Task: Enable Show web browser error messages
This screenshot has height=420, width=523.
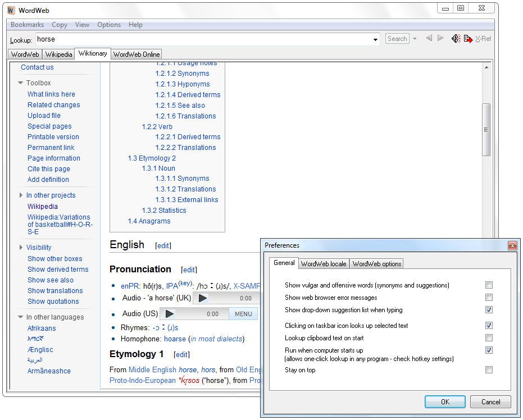Action: coord(489,298)
